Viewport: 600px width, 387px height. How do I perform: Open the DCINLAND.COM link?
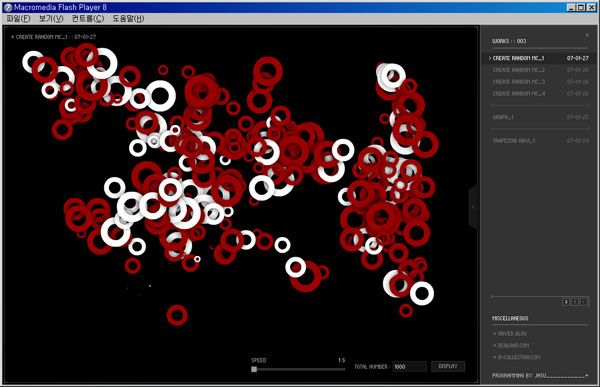click(511, 346)
